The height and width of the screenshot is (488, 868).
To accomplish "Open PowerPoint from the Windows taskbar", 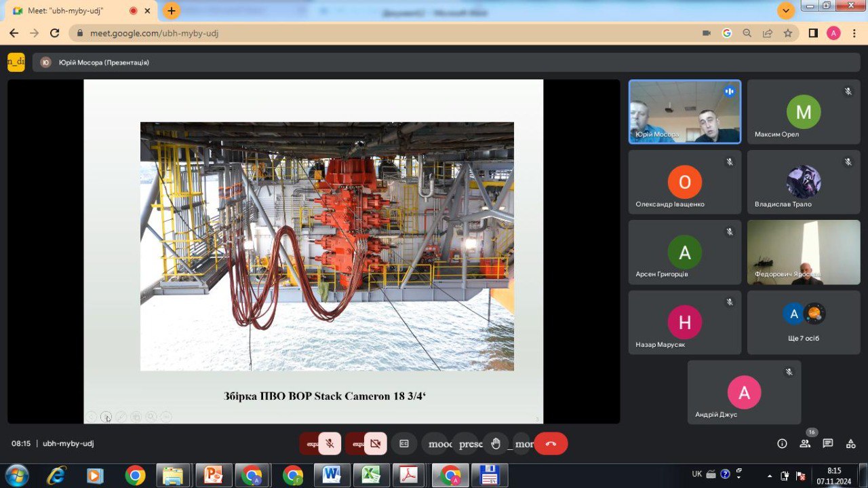I will pyautogui.click(x=214, y=475).
